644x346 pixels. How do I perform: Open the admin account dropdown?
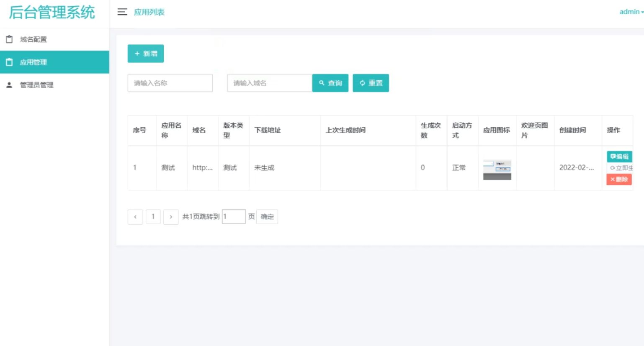[x=630, y=11]
